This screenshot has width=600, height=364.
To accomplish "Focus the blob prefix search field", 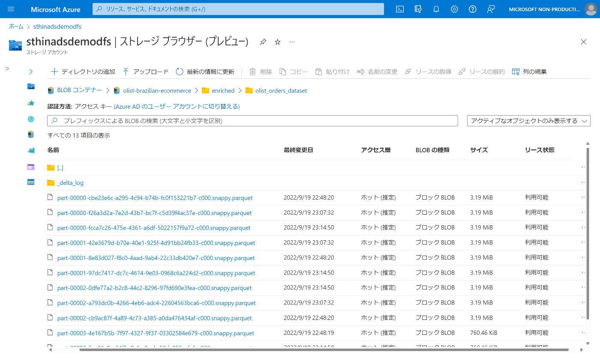I will (252, 121).
